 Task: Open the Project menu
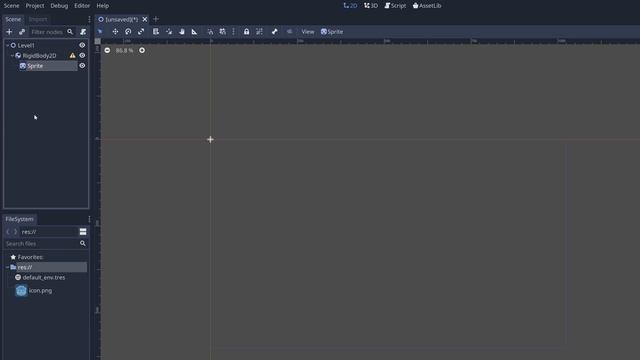(35, 6)
